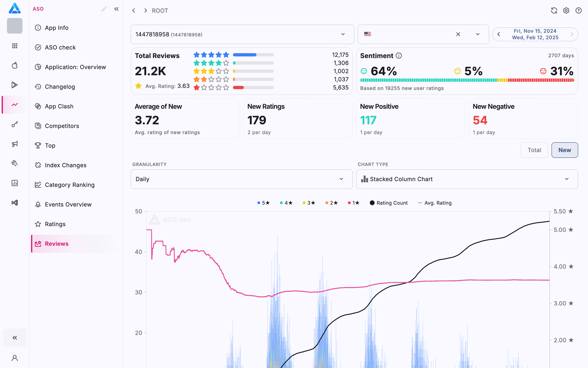Switch chart to New view
The image size is (588, 368).
[x=565, y=150]
